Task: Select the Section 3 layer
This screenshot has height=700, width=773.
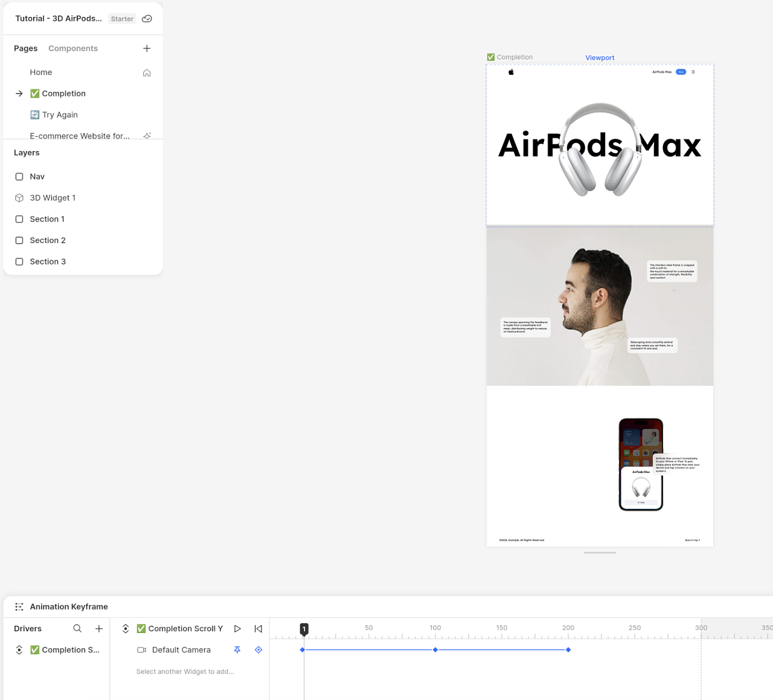Action: [x=48, y=262]
